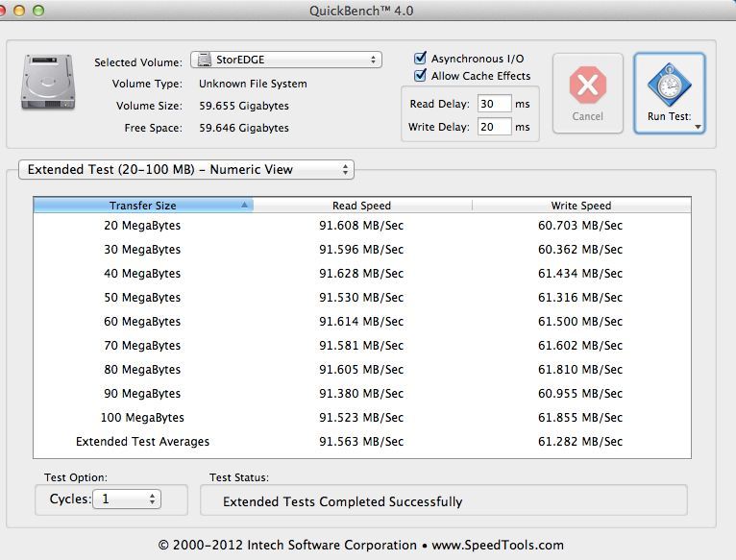This screenshot has width=736, height=560.
Task: Toggle Asynchronous I/O checkbox
Action: pos(420,59)
